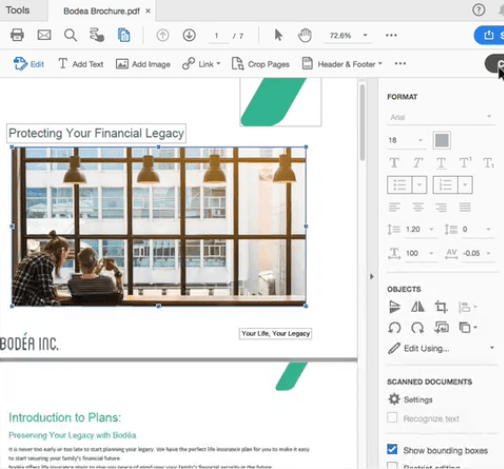The height and width of the screenshot is (469, 504).
Task: Select Your Life, Your Legacy text box
Action: coord(275,334)
